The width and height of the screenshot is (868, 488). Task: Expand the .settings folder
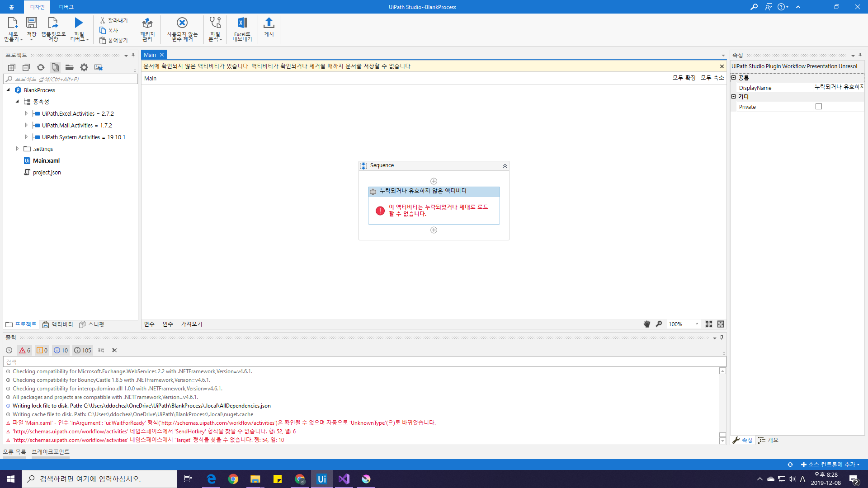pos(17,149)
